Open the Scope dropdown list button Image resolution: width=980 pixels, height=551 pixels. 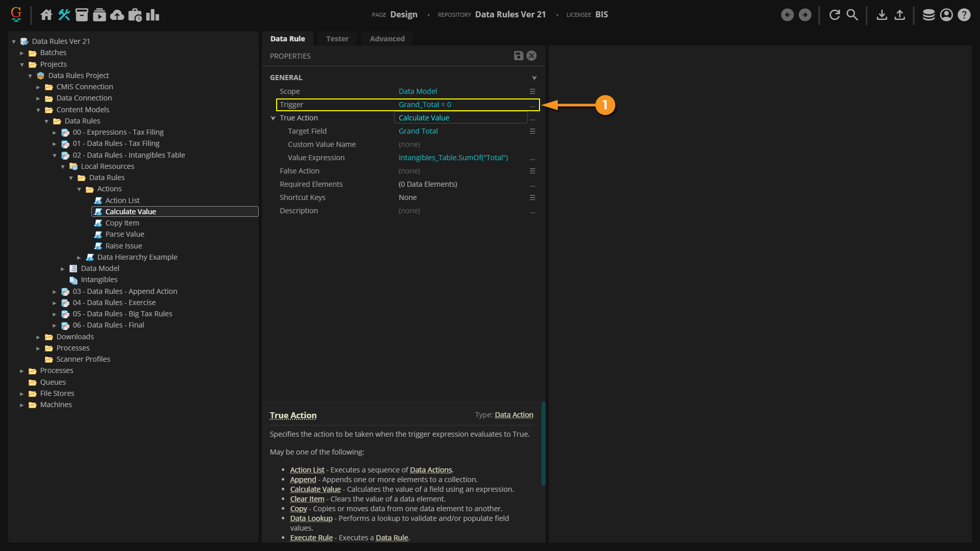click(532, 91)
